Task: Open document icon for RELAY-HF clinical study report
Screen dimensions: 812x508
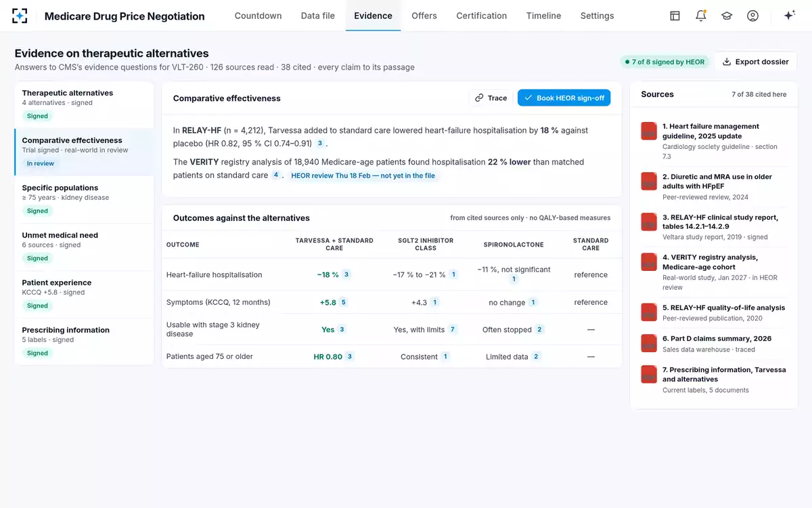Action: 649,222
